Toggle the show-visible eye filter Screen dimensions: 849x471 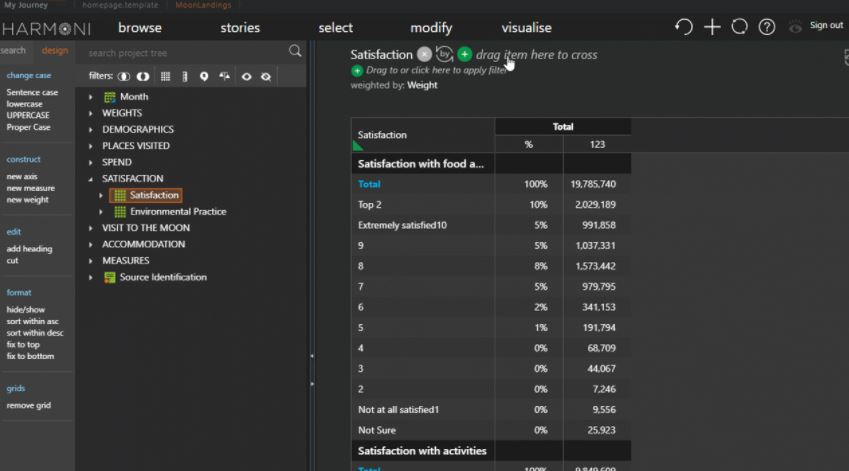coord(246,76)
